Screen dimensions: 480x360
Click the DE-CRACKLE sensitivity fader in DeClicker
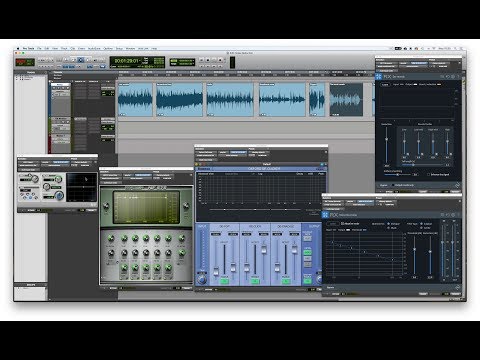tap(295, 249)
